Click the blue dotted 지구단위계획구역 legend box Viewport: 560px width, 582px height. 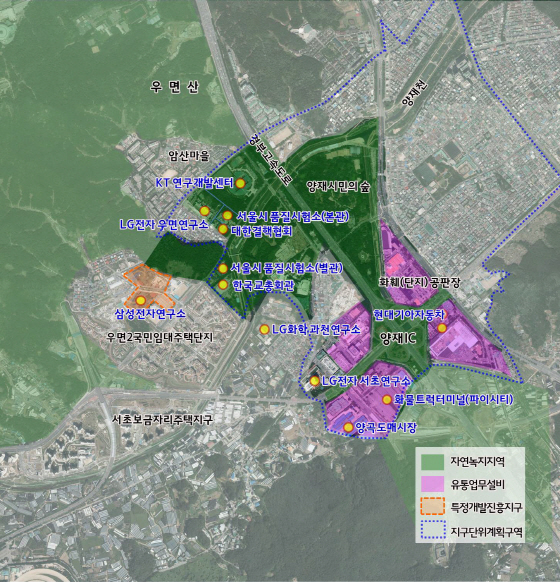click(x=433, y=530)
